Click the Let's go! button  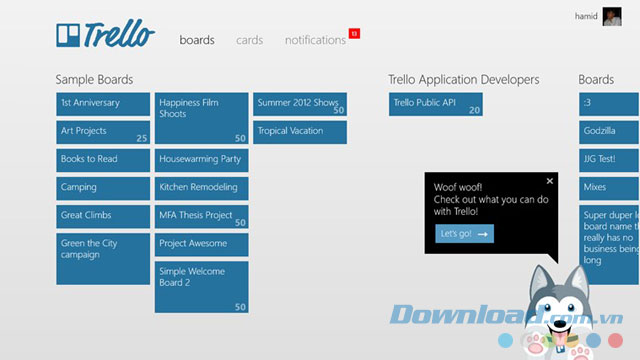click(464, 234)
